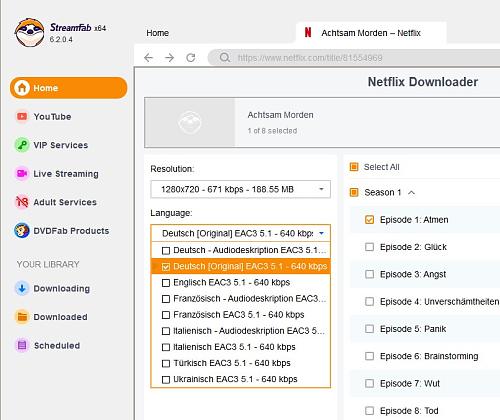Screen dimensions: 500x420
Task: Open Adult Services section
Action: tap(65, 202)
